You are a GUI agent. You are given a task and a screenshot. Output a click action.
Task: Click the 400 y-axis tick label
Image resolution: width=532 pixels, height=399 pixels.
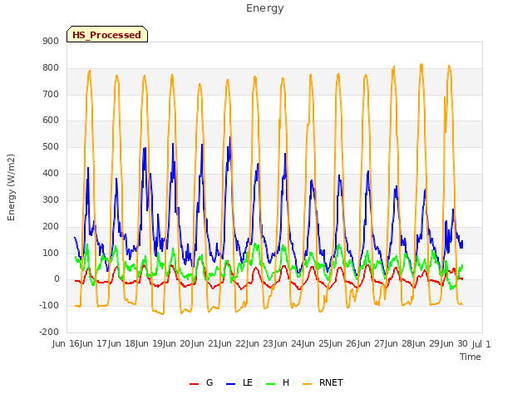point(51,173)
